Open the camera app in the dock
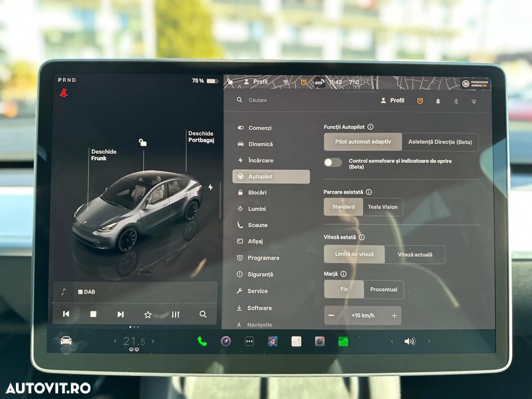Image resolution: width=532 pixels, height=399 pixels. pos(226,341)
